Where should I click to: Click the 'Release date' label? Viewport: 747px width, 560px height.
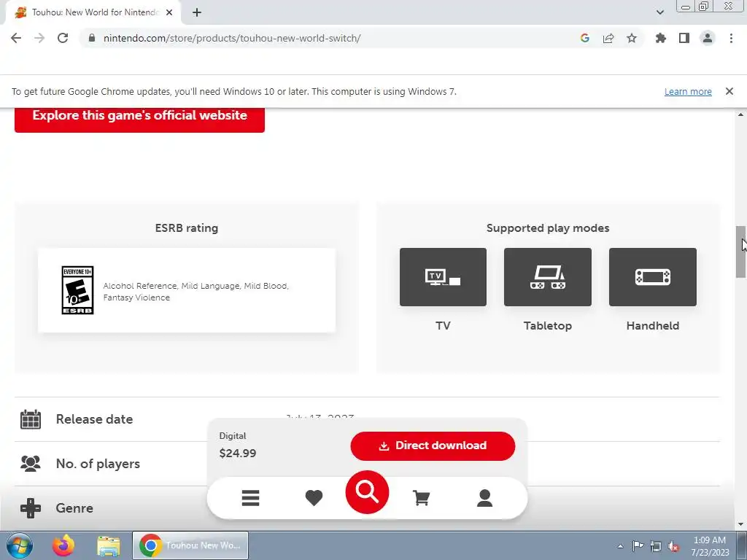pyautogui.click(x=94, y=419)
